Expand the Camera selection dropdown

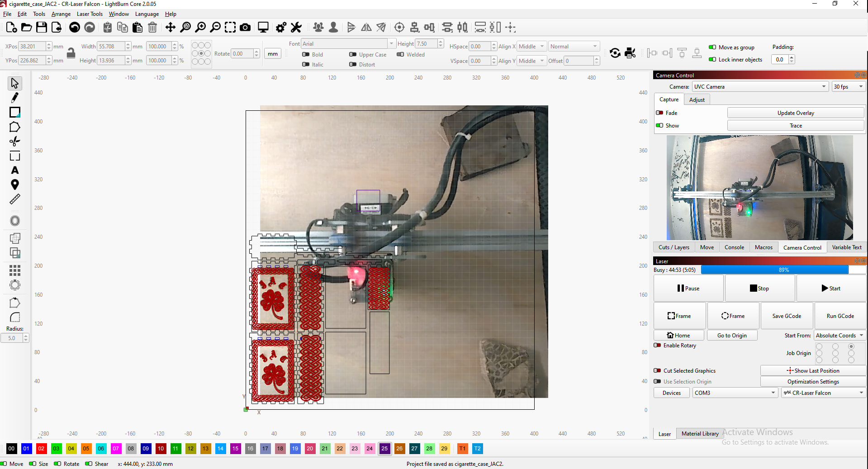coord(760,87)
